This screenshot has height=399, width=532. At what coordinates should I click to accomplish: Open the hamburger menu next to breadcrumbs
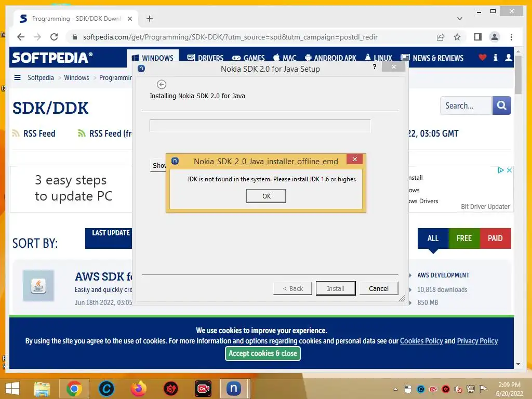point(17,77)
